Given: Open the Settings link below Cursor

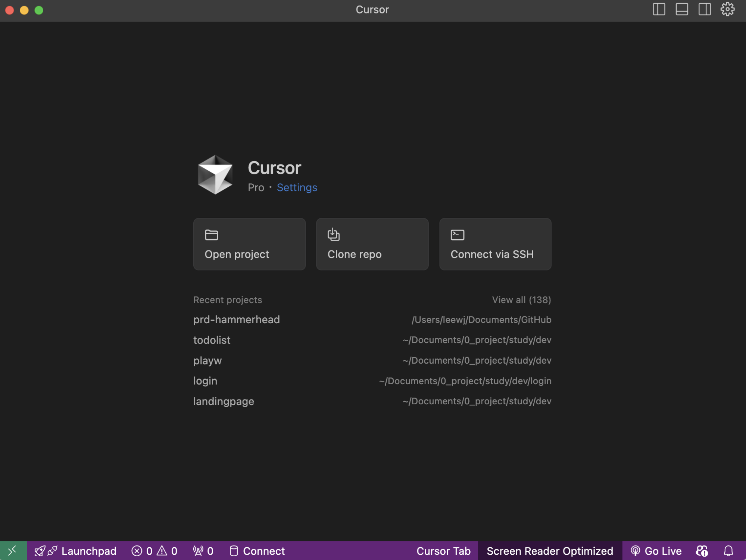Looking at the screenshot, I should coord(297,187).
